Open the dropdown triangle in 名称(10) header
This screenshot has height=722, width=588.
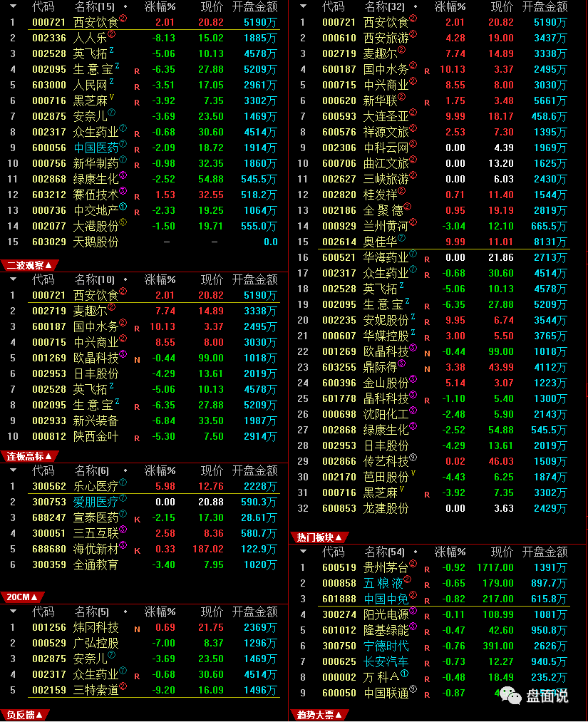(13, 279)
